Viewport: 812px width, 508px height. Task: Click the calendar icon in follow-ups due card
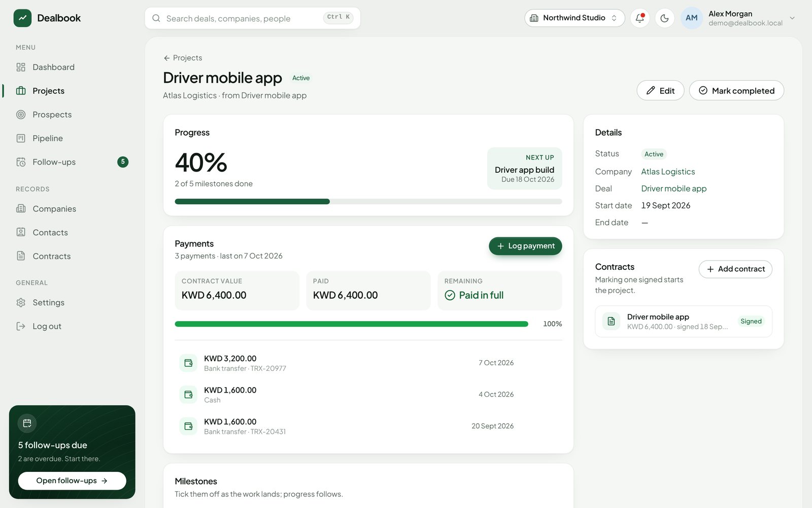(x=27, y=423)
